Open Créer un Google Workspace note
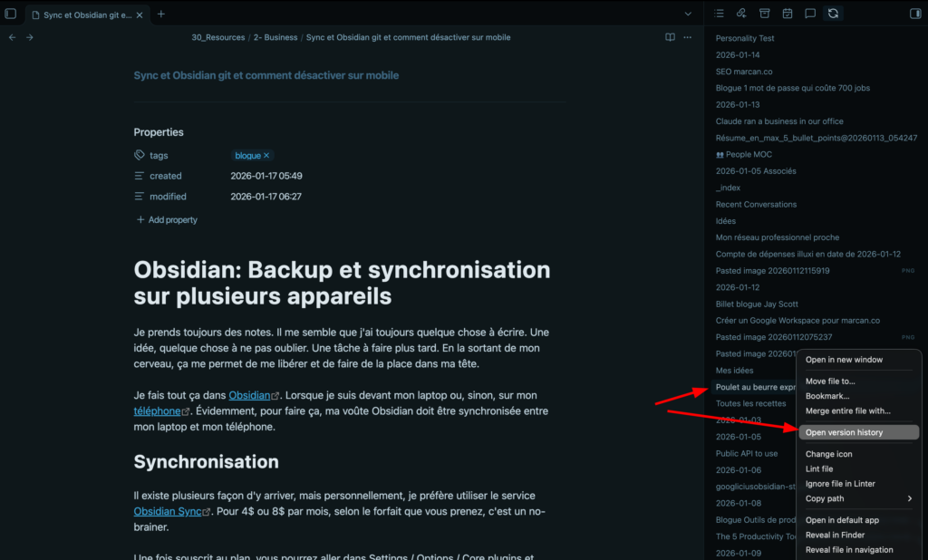The height and width of the screenshot is (560, 928). 797,320
